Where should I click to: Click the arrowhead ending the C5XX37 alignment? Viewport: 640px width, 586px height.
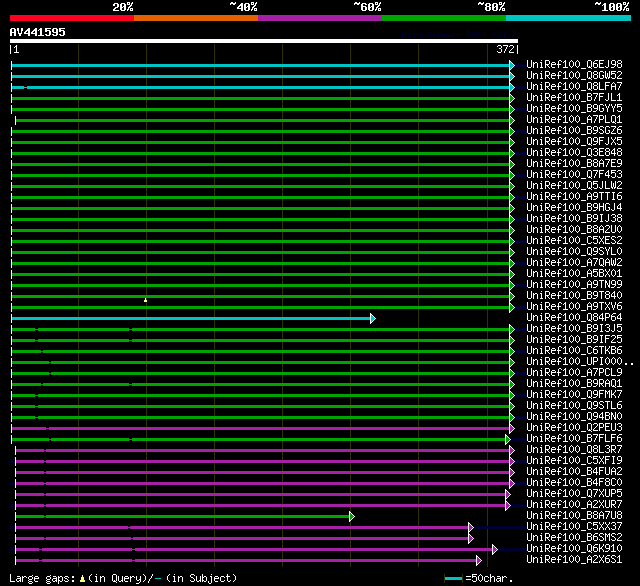[x=470, y=527]
